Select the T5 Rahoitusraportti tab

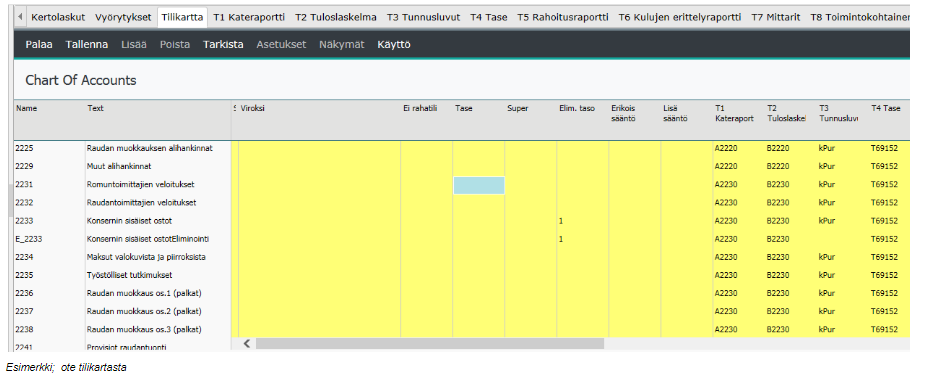point(562,17)
